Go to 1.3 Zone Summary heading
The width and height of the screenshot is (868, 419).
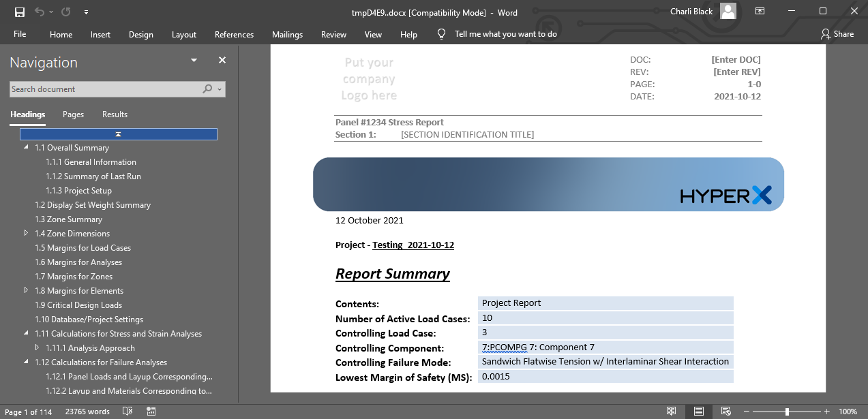(x=68, y=219)
